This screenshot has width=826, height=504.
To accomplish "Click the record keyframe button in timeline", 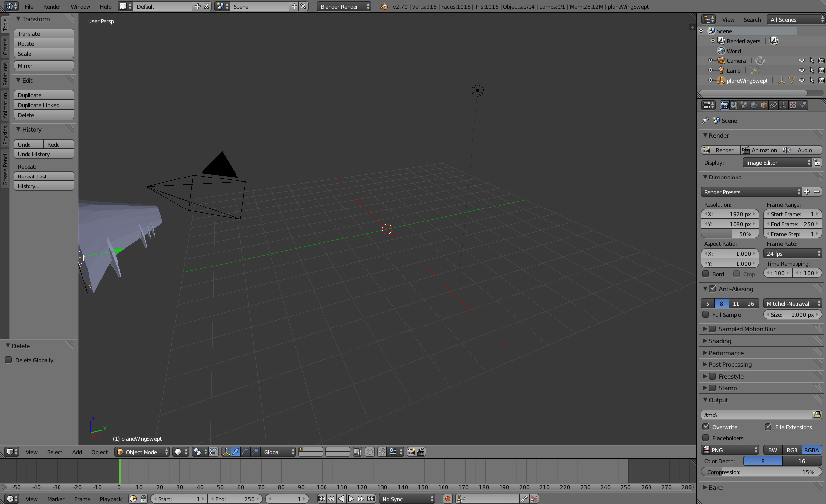I will (x=447, y=499).
